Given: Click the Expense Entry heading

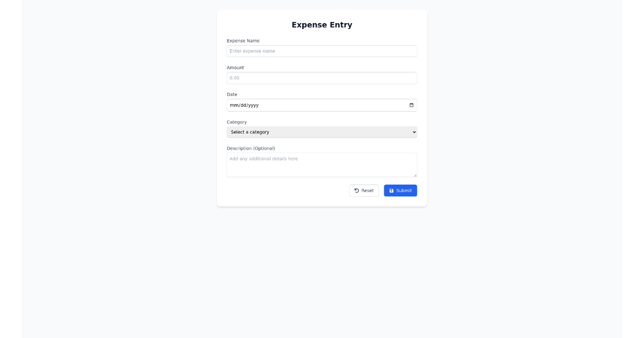Looking at the screenshot, I should [x=321, y=25].
